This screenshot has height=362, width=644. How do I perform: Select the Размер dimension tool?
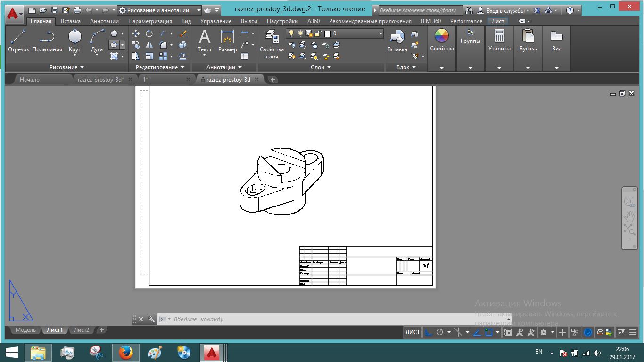(227, 41)
